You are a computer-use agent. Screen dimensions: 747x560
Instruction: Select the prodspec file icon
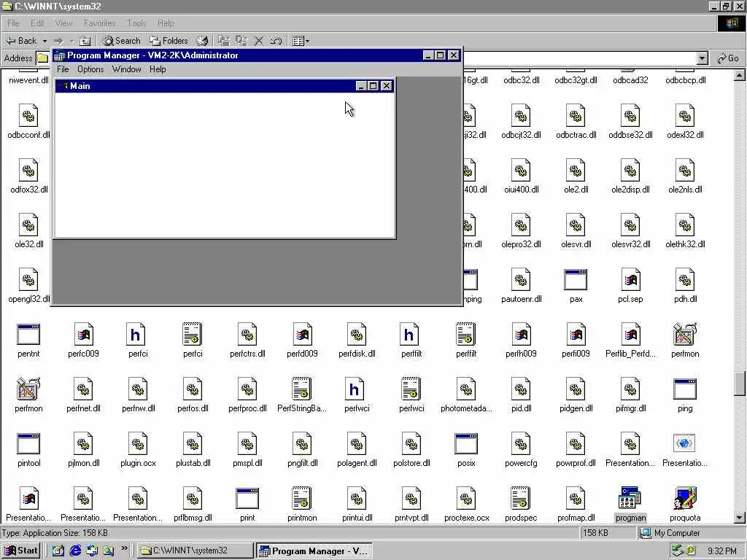[521, 498]
